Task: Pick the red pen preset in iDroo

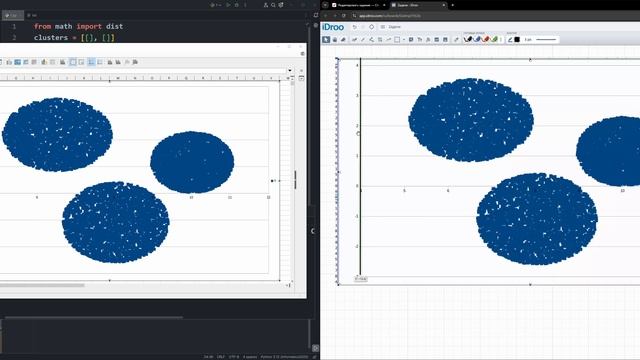Action: point(486,40)
